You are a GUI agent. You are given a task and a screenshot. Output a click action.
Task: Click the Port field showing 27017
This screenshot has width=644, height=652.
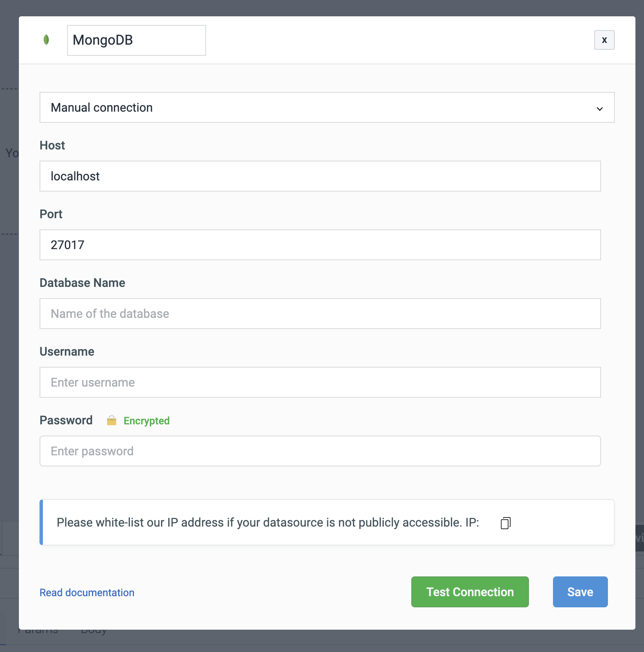pos(320,245)
